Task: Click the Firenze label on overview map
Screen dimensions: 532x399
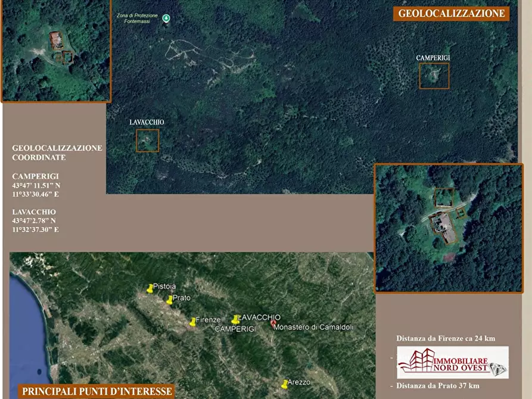Action: 208,320
